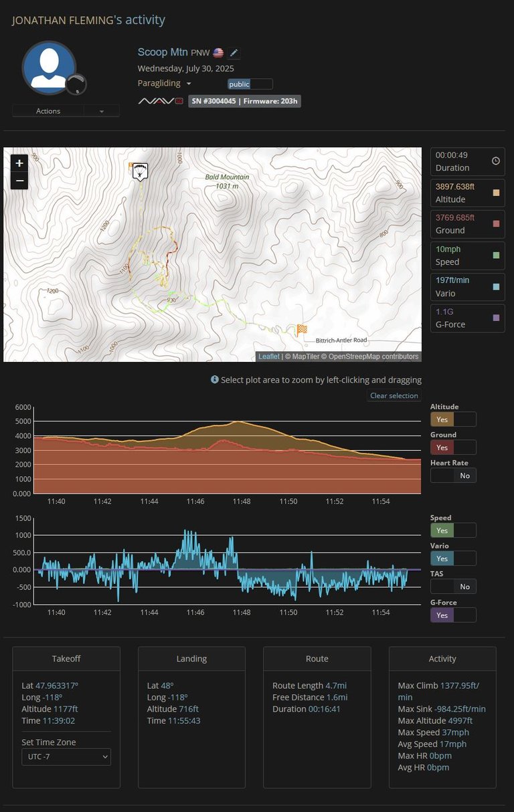Viewport: 514px width, 812px height.
Task: Toggle the G-Force plot switch
Action: (x=453, y=615)
